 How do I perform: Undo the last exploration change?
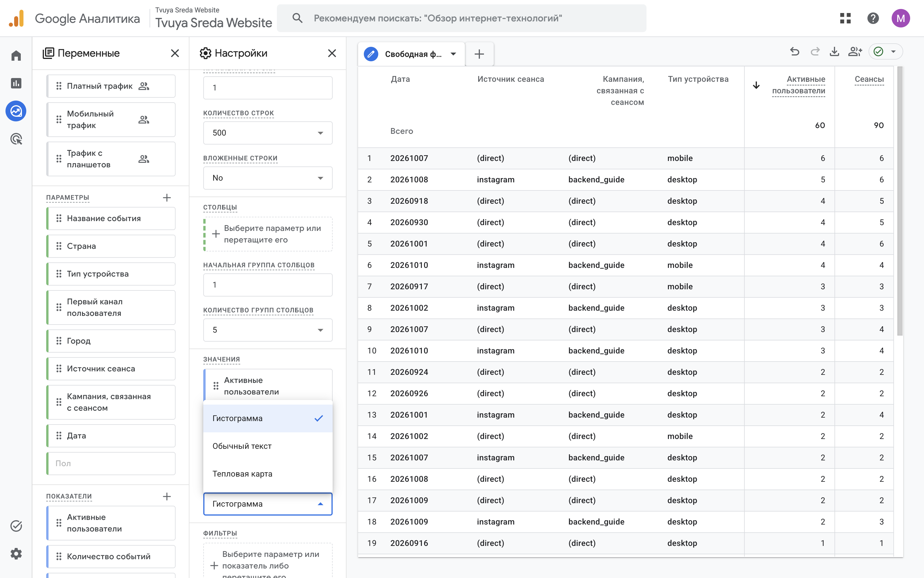[795, 52]
